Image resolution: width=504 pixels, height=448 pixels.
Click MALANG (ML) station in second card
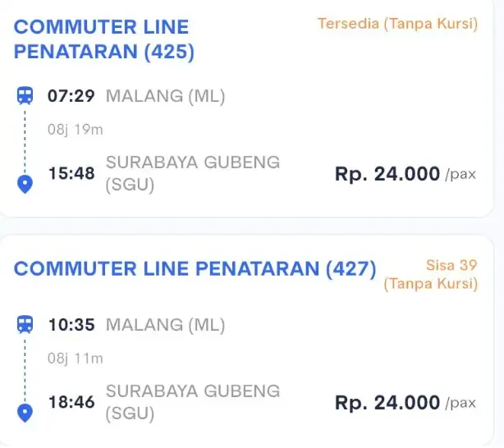point(166,325)
